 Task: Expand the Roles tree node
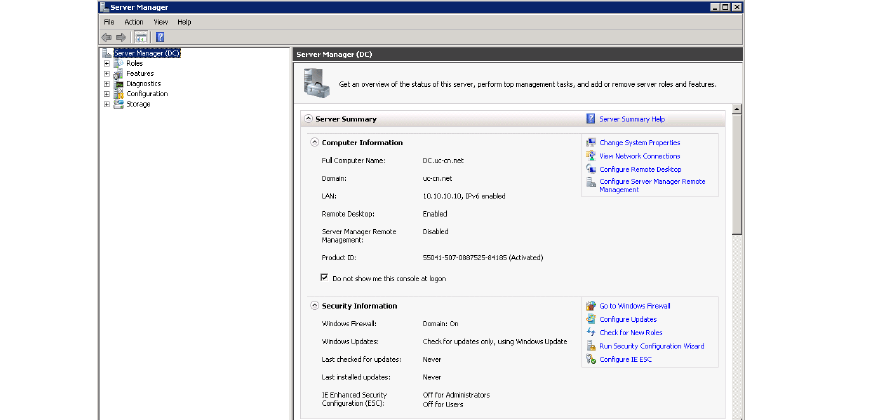[106, 63]
